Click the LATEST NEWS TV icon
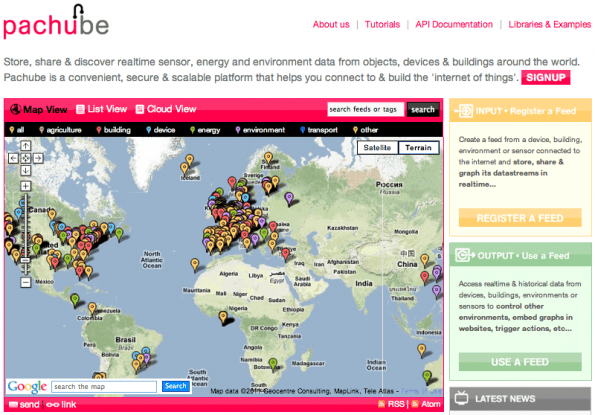595x415 pixels. click(x=461, y=398)
